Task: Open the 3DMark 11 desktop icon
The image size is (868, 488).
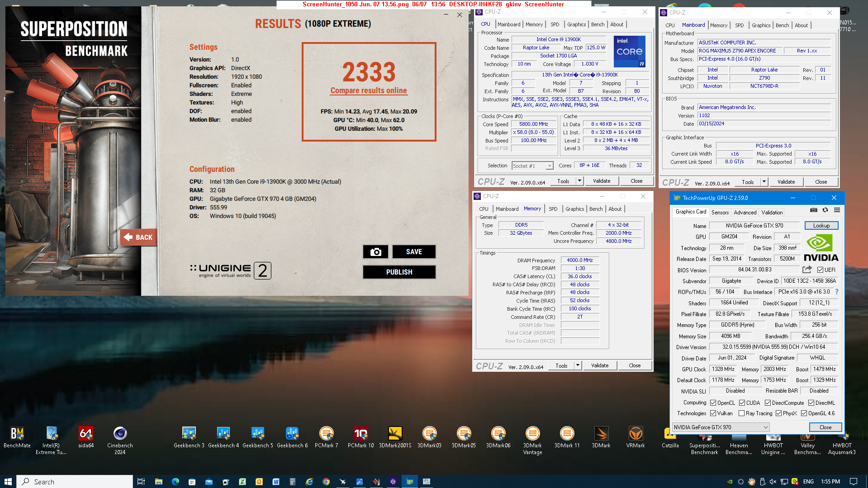Action: [x=567, y=438]
